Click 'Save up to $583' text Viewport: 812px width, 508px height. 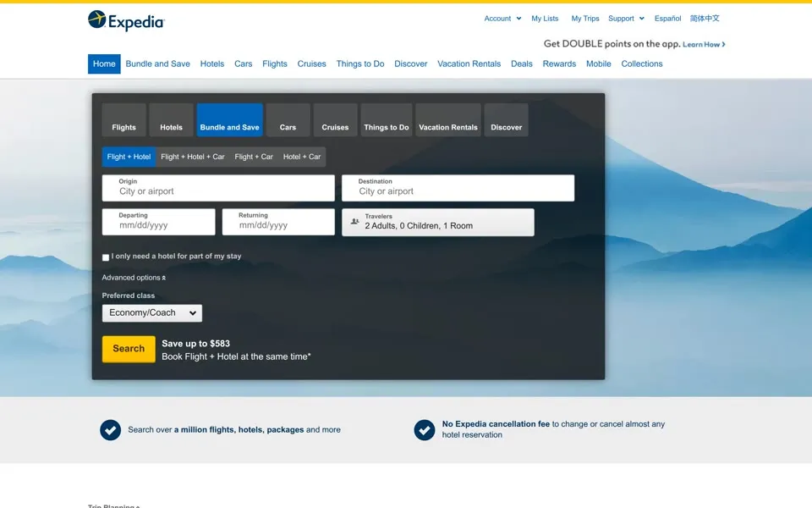(x=195, y=344)
